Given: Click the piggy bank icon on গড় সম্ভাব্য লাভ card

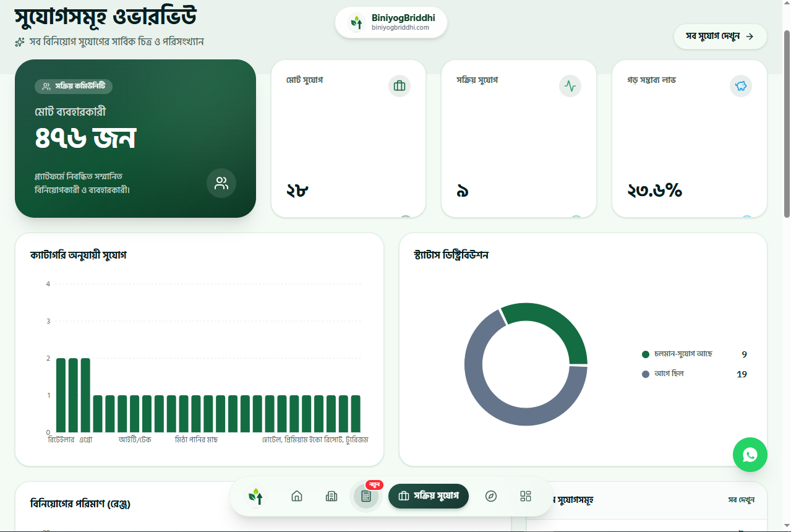Looking at the screenshot, I should 741,86.
